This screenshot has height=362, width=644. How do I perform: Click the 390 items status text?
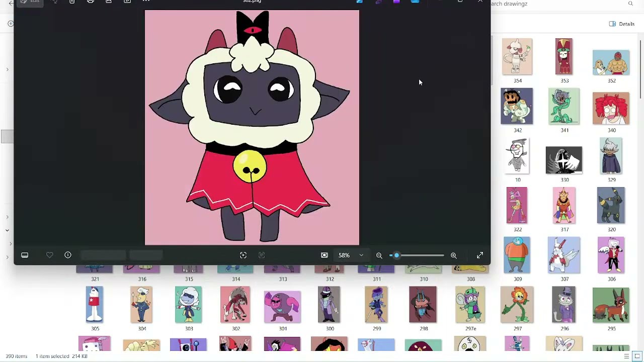coord(17,356)
